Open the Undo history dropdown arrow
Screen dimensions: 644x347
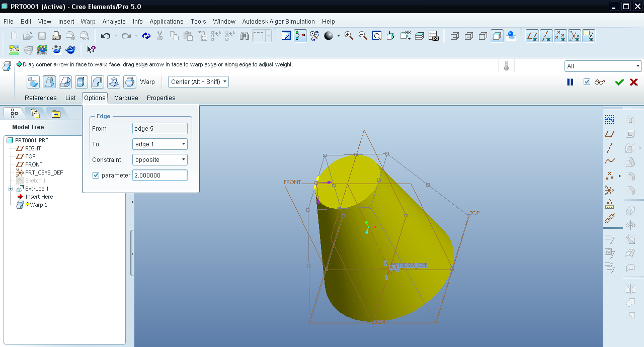coord(115,36)
